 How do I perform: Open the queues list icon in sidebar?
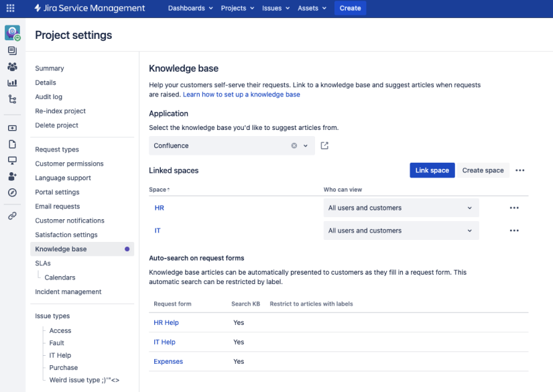[12, 51]
